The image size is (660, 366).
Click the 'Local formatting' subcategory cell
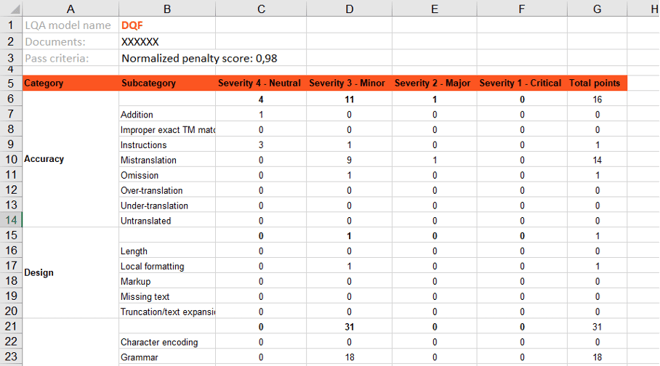click(167, 266)
